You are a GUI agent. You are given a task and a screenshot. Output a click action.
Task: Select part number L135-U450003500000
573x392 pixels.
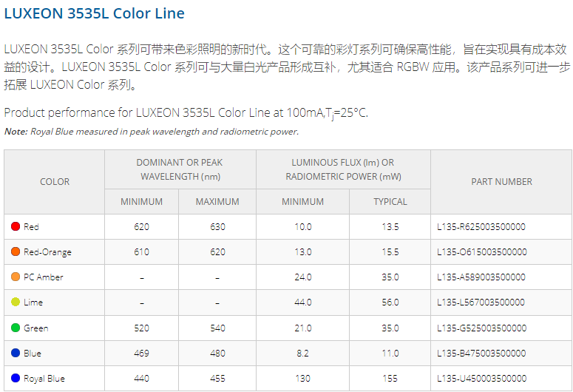click(481, 379)
